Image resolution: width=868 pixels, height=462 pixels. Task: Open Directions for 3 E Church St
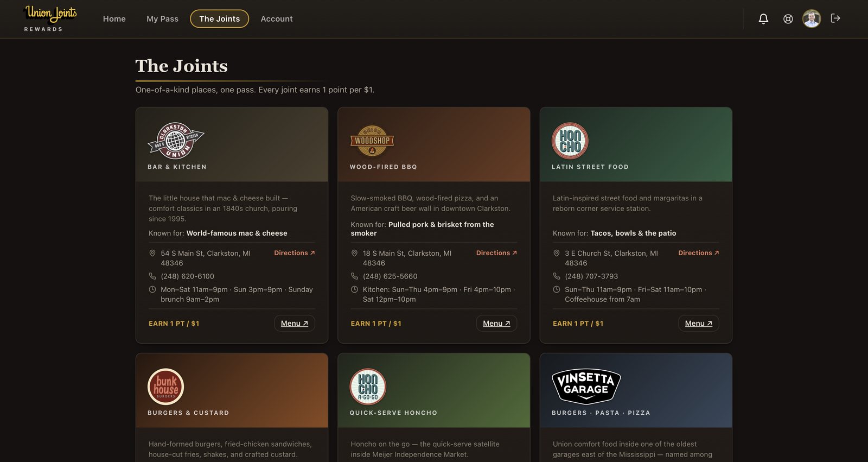[699, 253]
